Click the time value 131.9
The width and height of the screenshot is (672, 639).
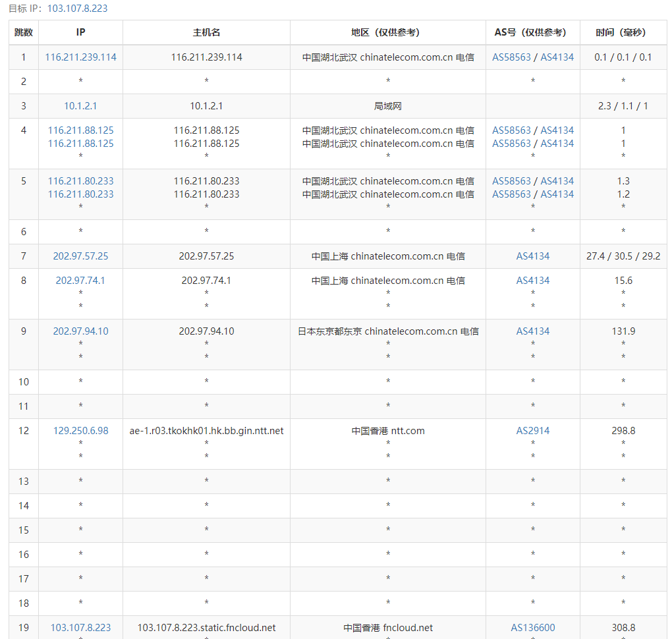623,331
